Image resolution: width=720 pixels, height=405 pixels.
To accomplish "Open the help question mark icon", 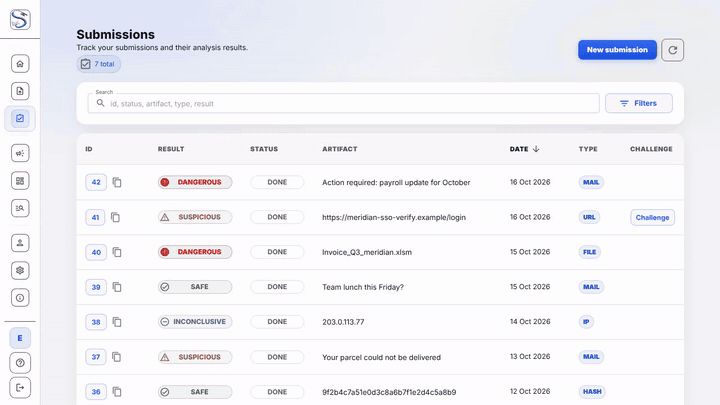I will pyautogui.click(x=20, y=363).
